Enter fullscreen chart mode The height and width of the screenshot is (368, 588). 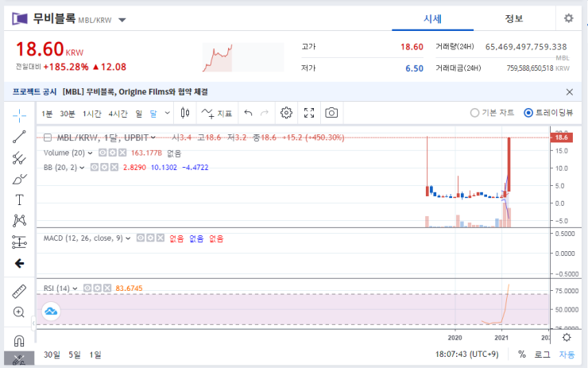[x=309, y=113]
